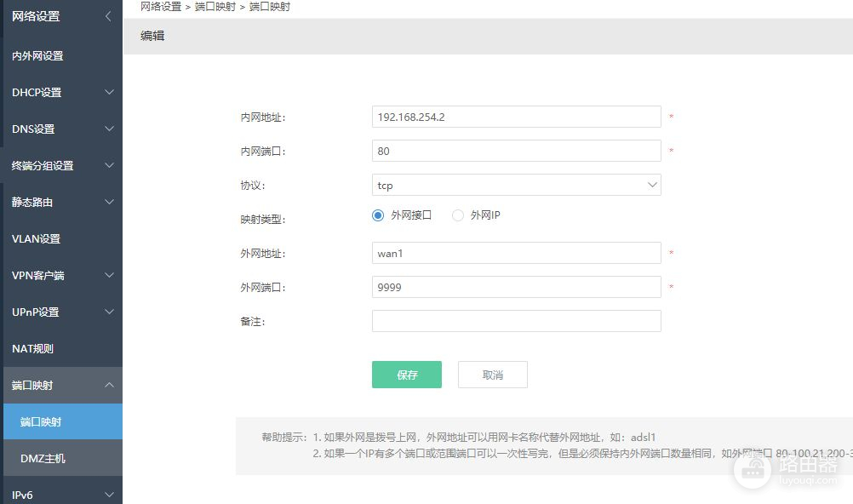Select the 外网接口 radio option

[x=379, y=215]
